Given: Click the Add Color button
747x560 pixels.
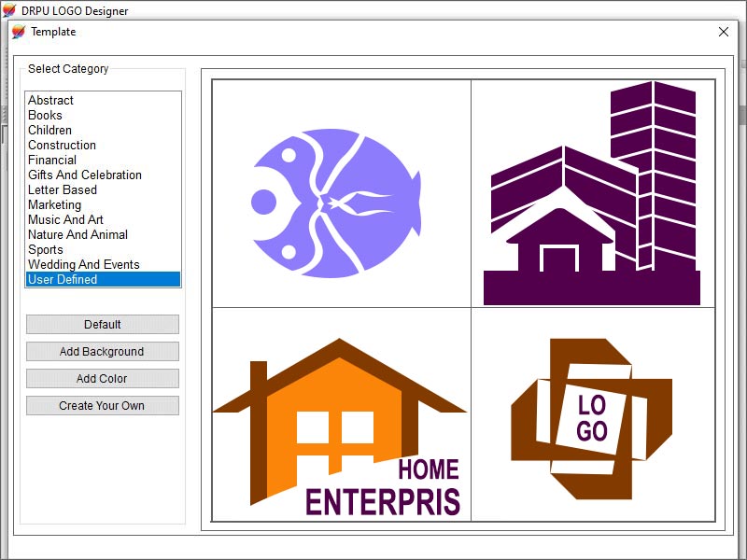Looking at the screenshot, I should coord(103,378).
